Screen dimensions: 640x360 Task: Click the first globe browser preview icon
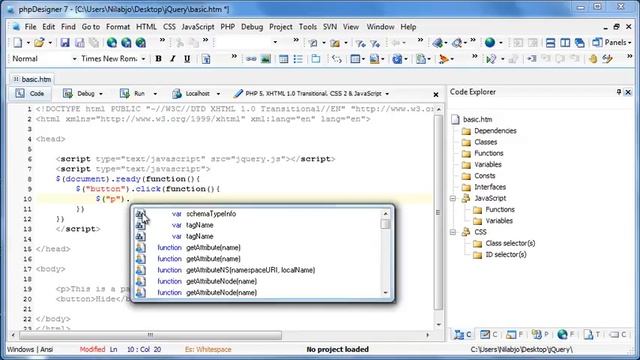pyautogui.click(x=112, y=42)
